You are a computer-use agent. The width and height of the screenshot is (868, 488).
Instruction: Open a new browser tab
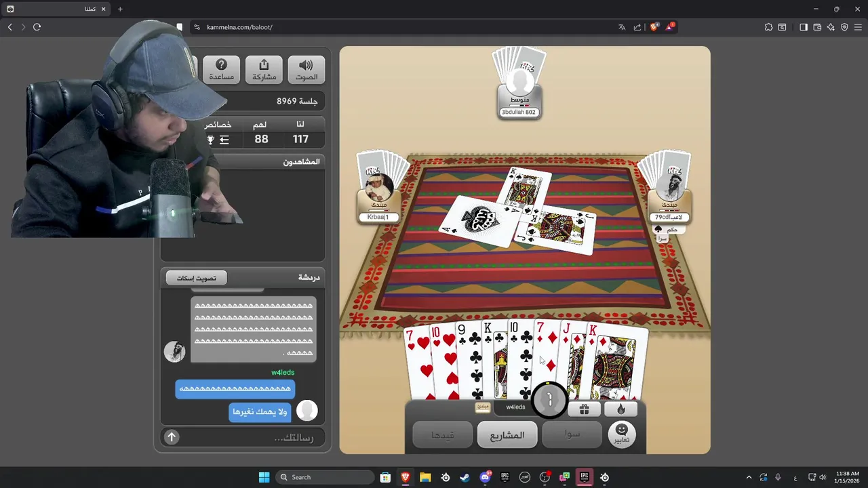[x=120, y=9]
